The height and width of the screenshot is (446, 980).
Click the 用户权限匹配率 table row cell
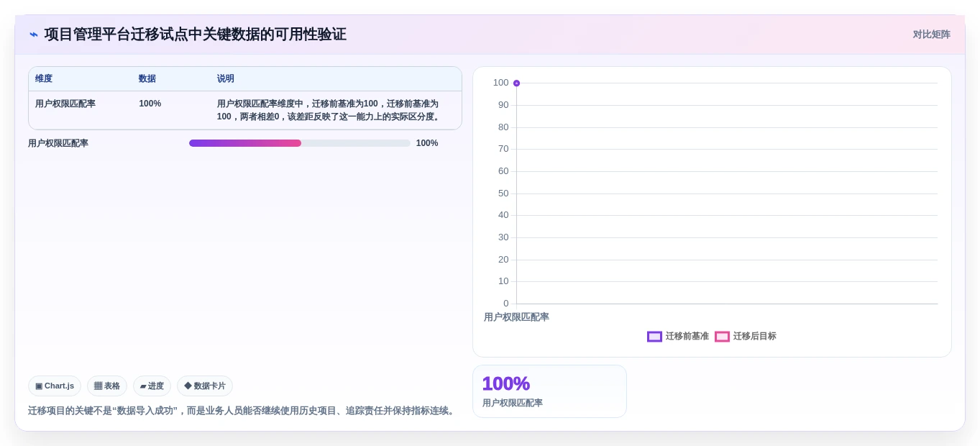click(x=65, y=104)
